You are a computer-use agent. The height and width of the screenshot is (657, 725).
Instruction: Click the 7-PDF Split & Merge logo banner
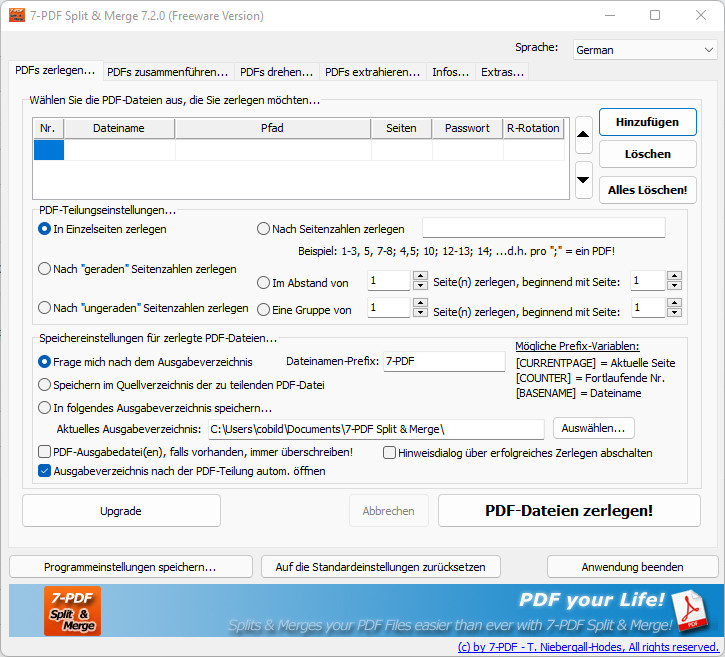point(73,611)
